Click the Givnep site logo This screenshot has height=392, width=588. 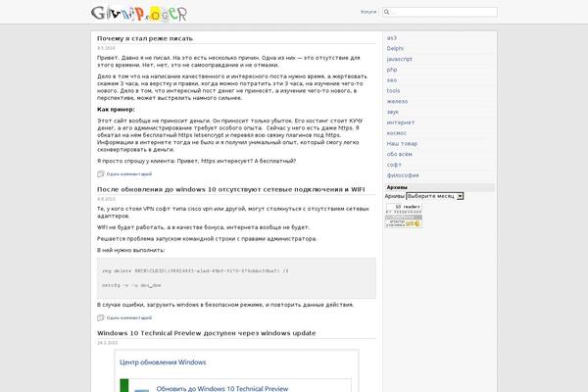pos(139,14)
